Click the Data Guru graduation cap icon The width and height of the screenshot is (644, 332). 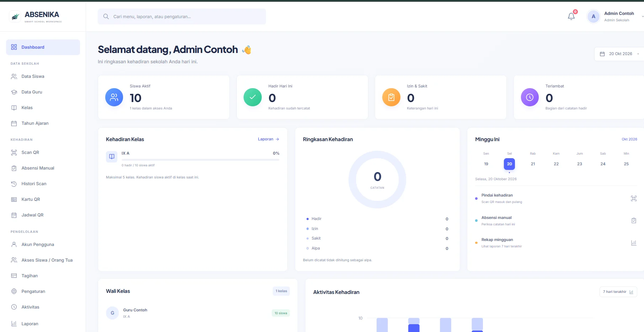14,92
